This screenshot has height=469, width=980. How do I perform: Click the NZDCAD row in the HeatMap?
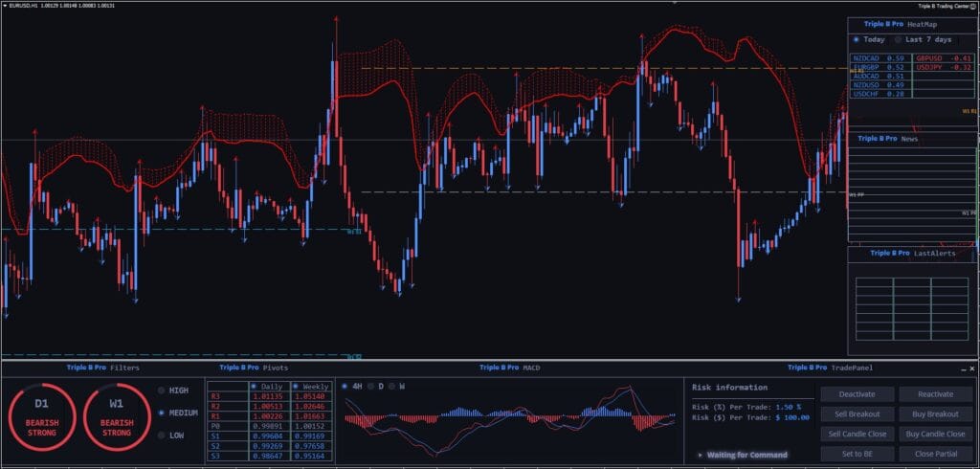880,58
